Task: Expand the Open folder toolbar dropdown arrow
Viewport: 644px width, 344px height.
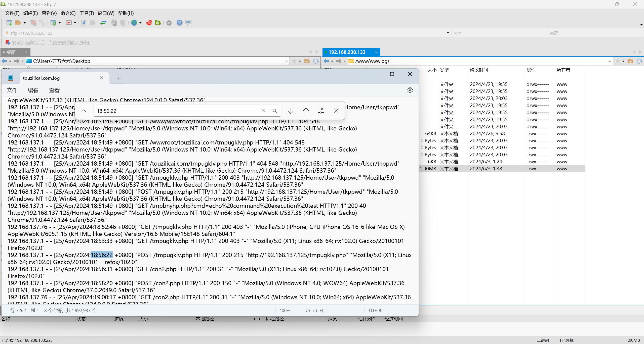Action: [25, 23]
